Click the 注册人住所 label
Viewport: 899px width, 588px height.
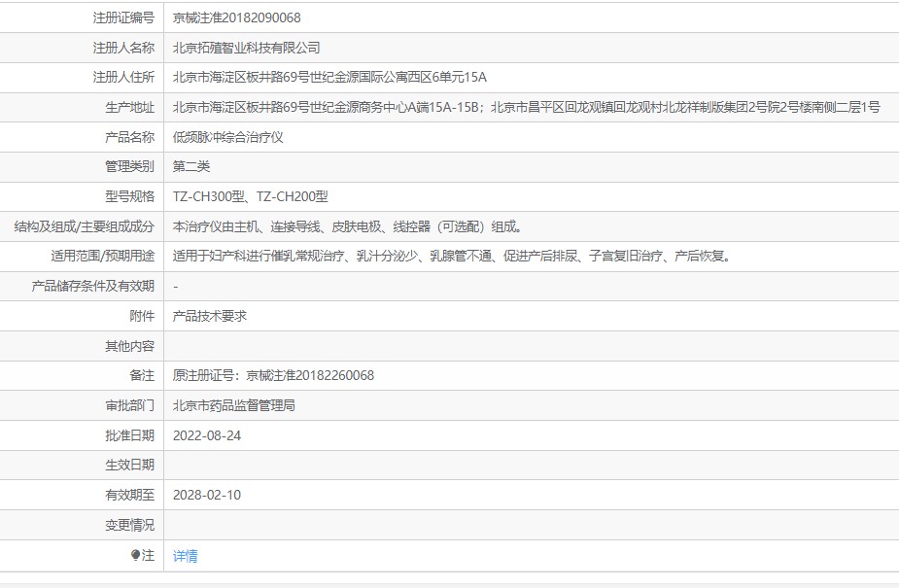tap(123, 78)
